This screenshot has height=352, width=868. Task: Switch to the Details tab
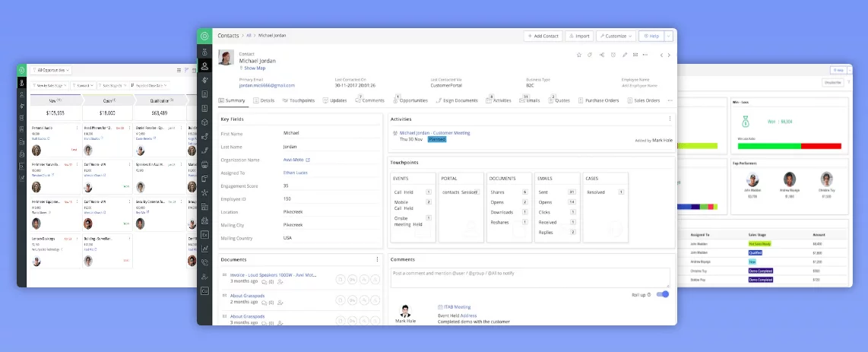point(264,100)
